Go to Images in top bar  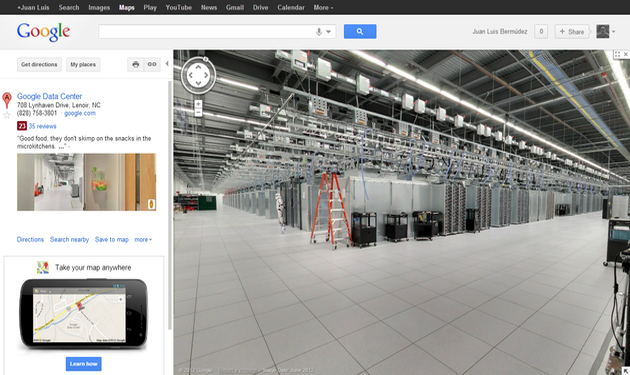pos(99,7)
